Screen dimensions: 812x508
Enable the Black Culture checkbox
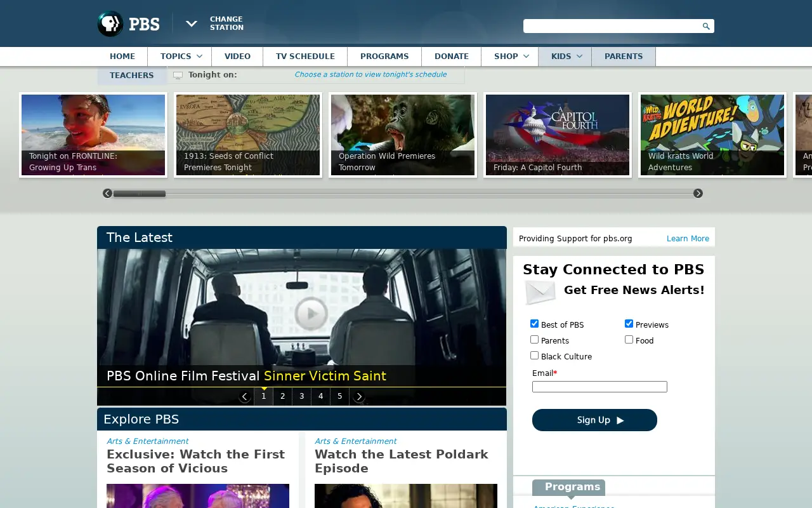534,356
